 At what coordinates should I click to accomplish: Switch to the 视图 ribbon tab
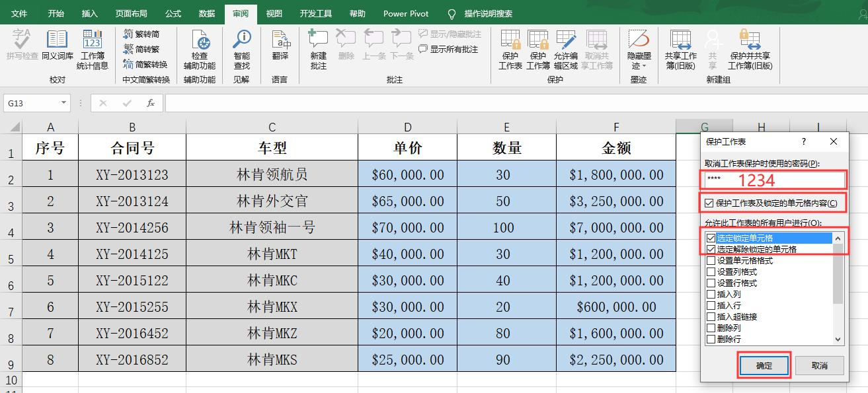click(274, 13)
